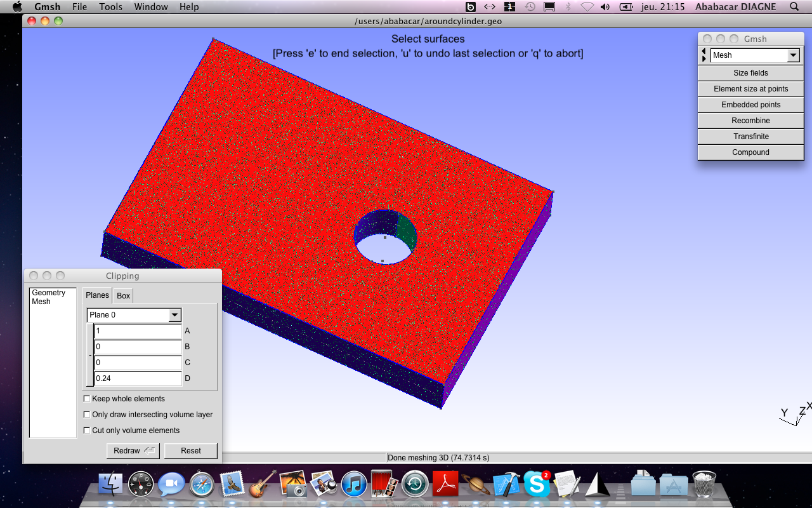This screenshot has width=812, height=508.
Task: Open Spotlight search magnifier icon
Action: click(x=794, y=6)
